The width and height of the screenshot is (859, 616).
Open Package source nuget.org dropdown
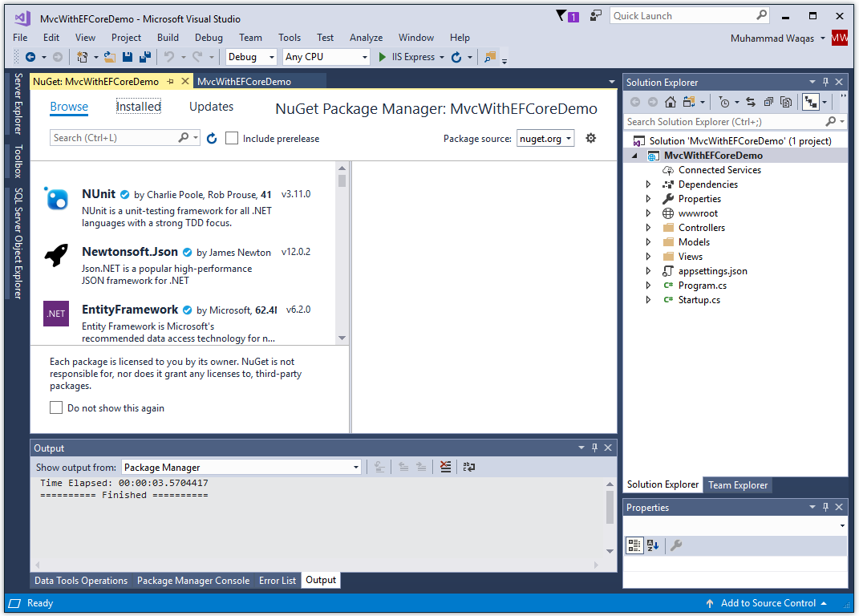coord(545,139)
